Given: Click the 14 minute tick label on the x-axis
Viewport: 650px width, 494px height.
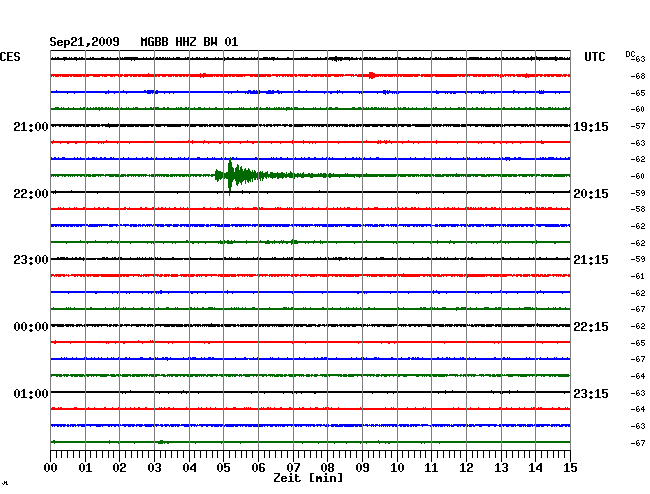Looking at the screenshot, I should [x=535, y=467].
